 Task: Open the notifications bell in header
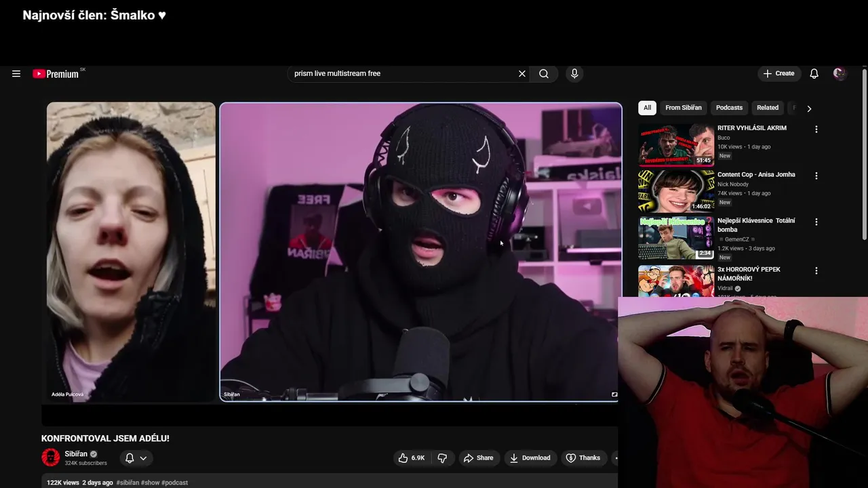click(814, 74)
